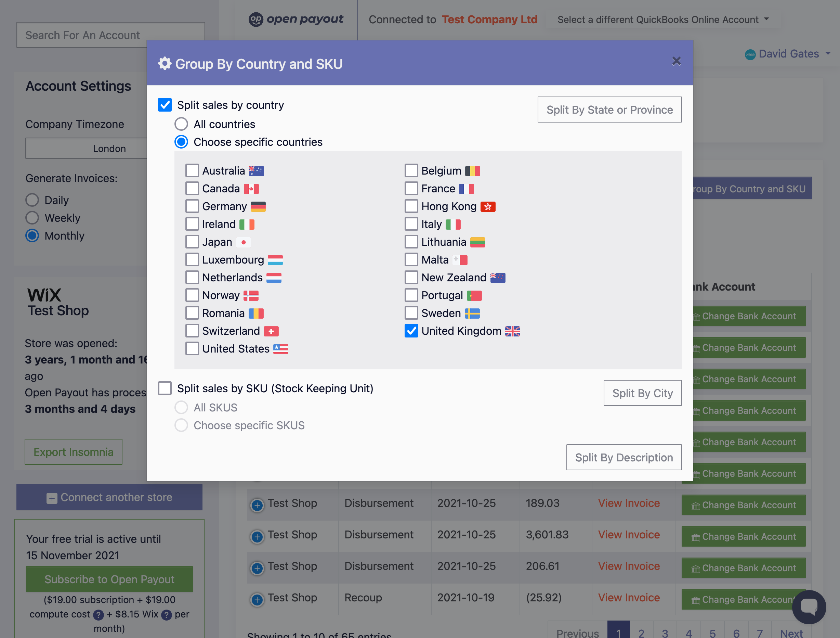Click Export Insomnia button
The width and height of the screenshot is (840, 638).
[74, 452]
